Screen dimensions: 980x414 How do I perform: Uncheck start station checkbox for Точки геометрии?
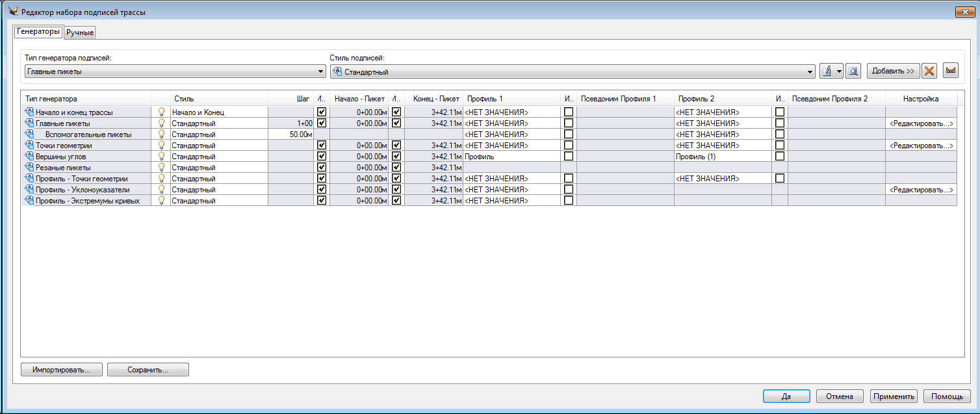tap(321, 146)
